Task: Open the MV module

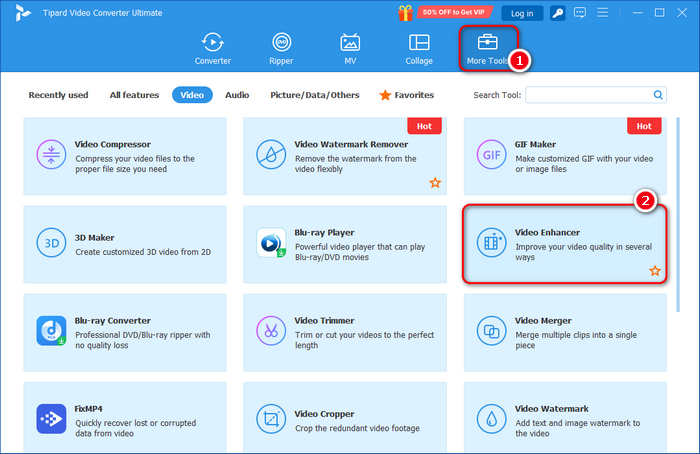Action: [350, 49]
